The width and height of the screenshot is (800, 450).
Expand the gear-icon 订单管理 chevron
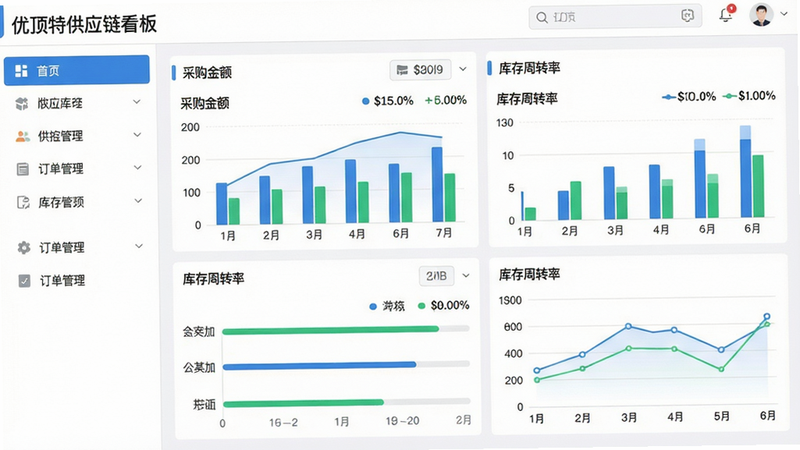pos(139,246)
